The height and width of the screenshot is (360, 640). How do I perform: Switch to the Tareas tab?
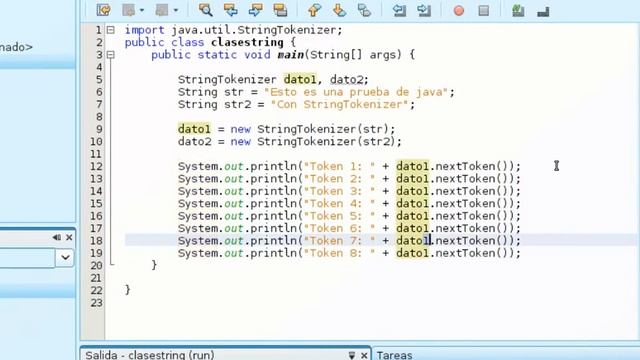[x=394, y=355]
